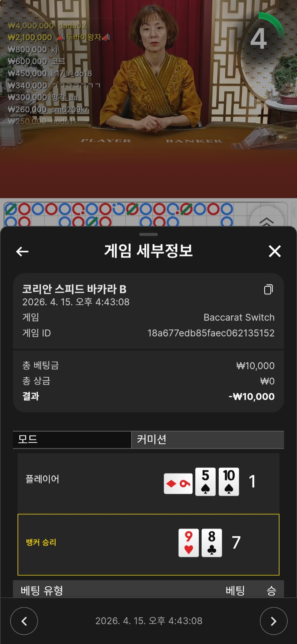Screen dimensions: 297x644
Task: Go back using the left arrow icon
Action: click(22, 251)
